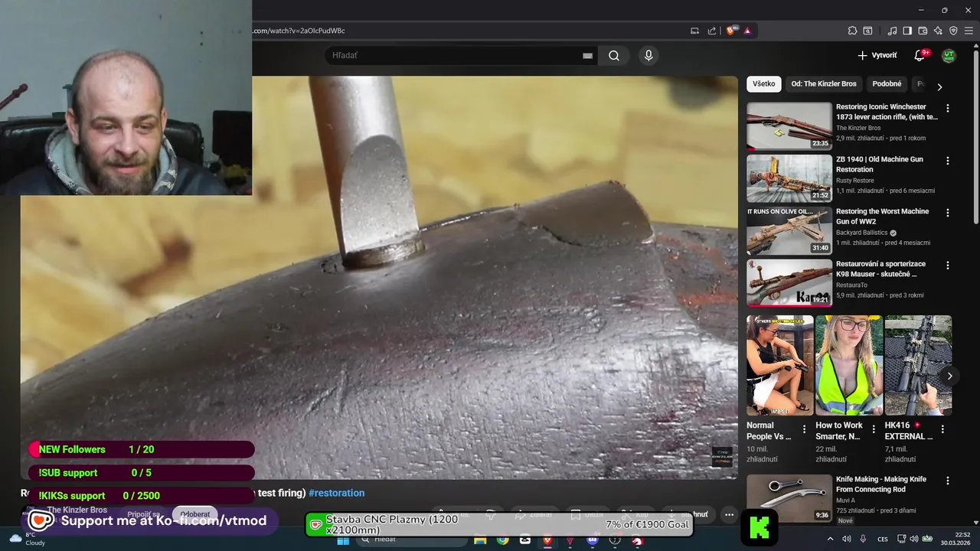This screenshot has width=980, height=551.
Task: Click the taskbar microphone tray icon
Action: coord(863,539)
